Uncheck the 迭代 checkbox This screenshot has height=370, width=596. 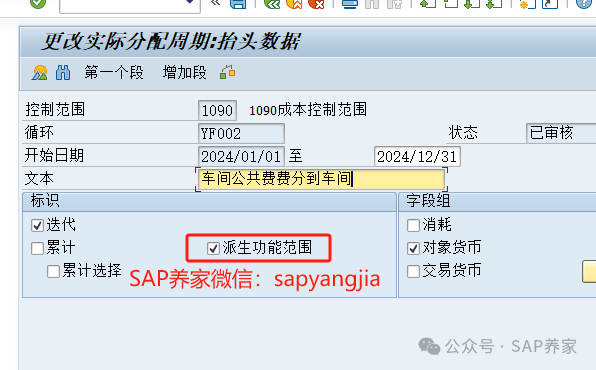(37, 225)
